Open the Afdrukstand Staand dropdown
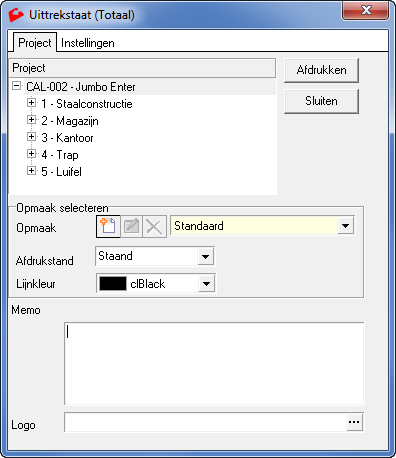 (206, 256)
